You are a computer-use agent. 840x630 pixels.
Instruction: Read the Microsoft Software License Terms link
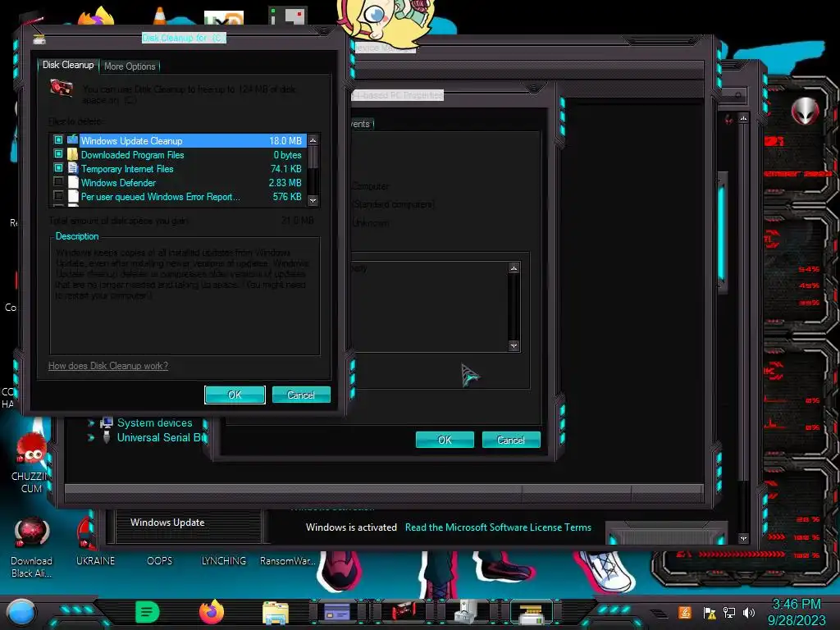tap(498, 527)
